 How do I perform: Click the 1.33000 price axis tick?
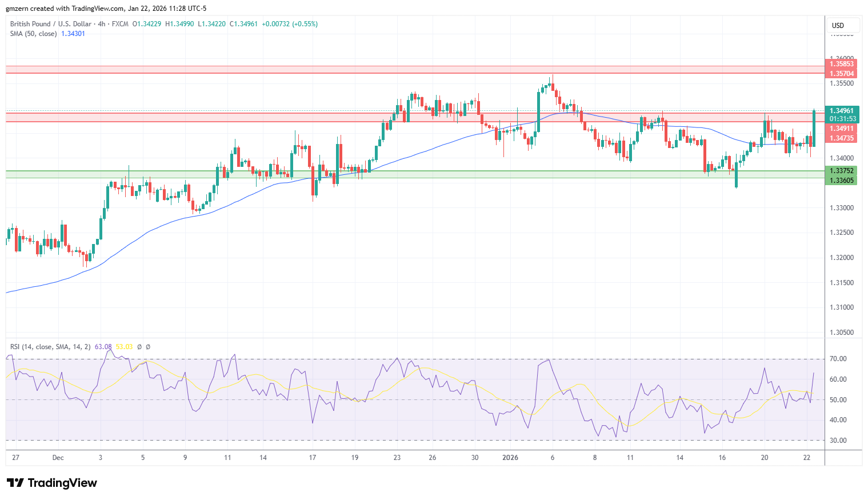coord(842,208)
